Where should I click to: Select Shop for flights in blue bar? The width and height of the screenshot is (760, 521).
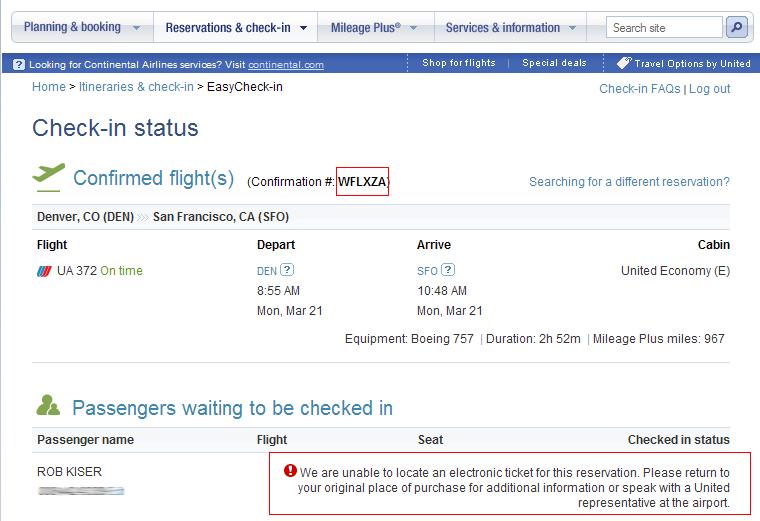pos(459,63)
